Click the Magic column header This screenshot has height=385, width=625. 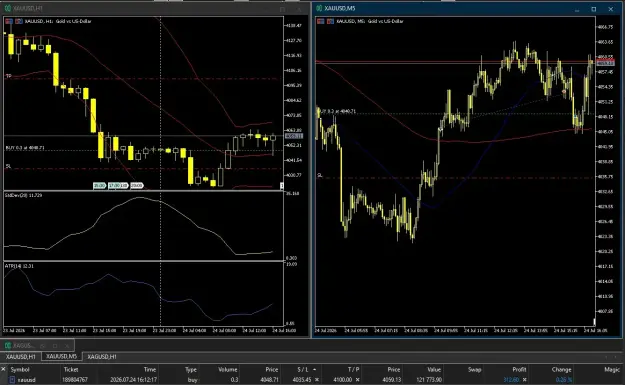[612, 369]
